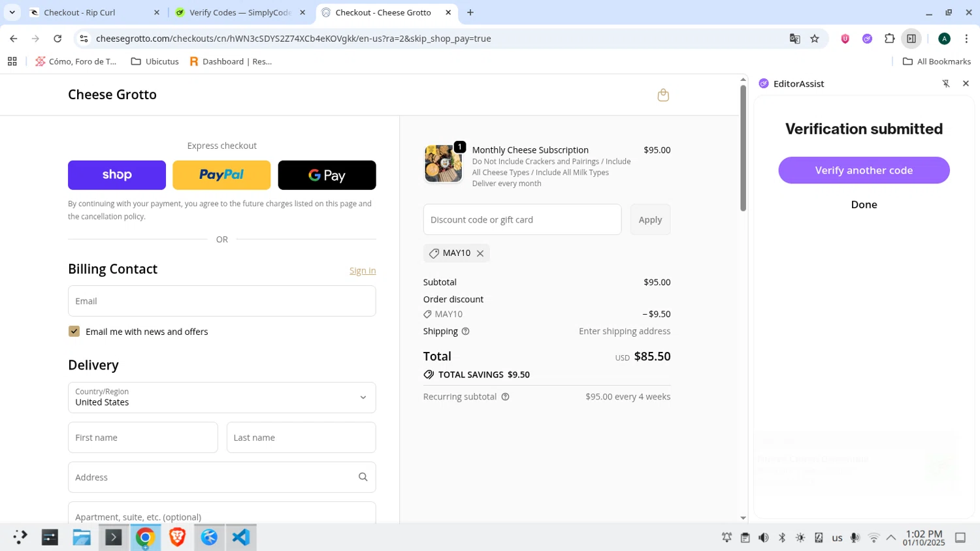Click Done in EditorAssist panel
This screenshot has height=551, width=980.
coord(864,204)
